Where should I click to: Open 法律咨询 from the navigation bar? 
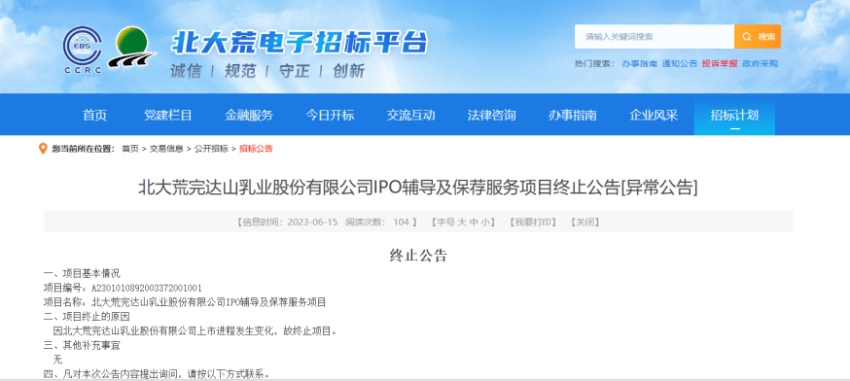pos(492,115)
